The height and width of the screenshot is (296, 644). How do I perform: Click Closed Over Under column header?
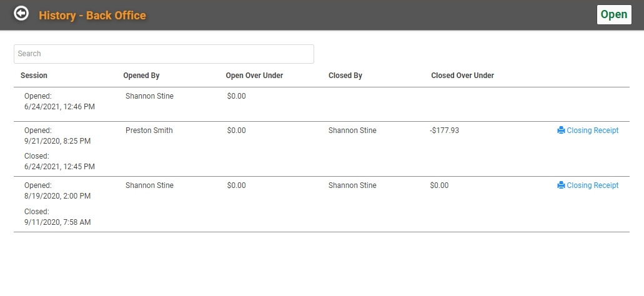[x=462, y=76]
